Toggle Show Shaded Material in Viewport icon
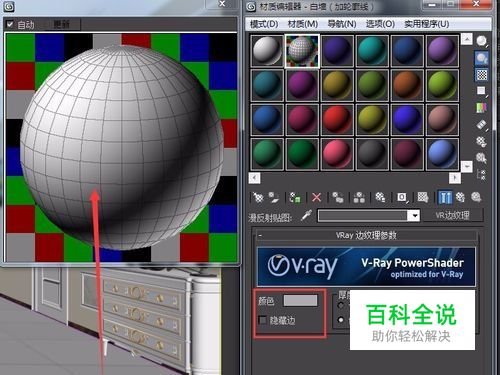This screenshot has width=500, height=375. 423,198
